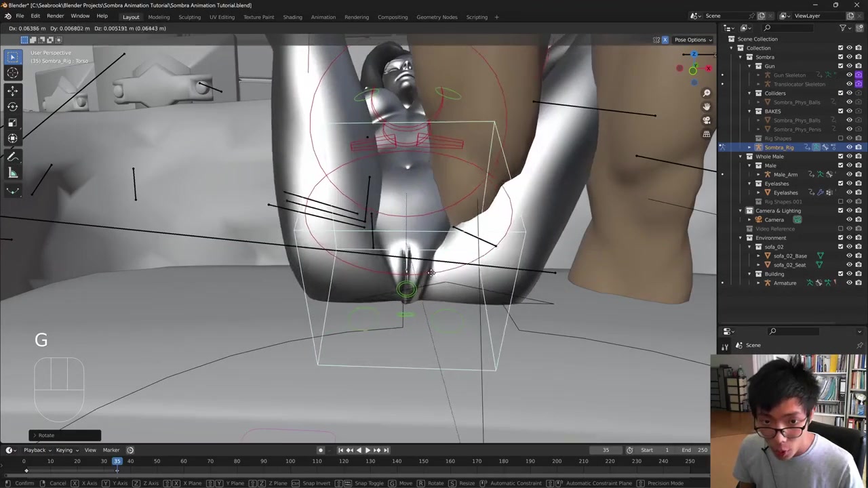Uncheck the Environment collection checkbox

[841, 238]
